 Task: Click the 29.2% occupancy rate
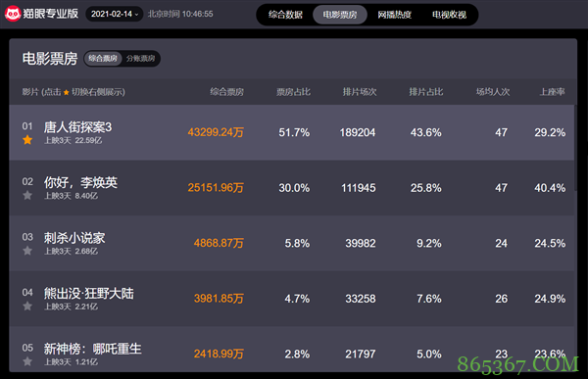550,132
